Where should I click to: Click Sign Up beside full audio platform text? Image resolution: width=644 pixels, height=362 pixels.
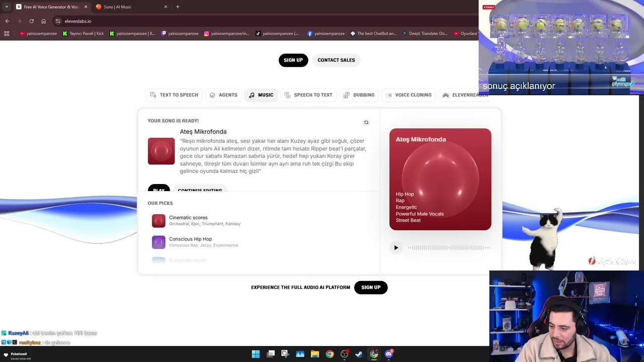click(x=371, y=287)
